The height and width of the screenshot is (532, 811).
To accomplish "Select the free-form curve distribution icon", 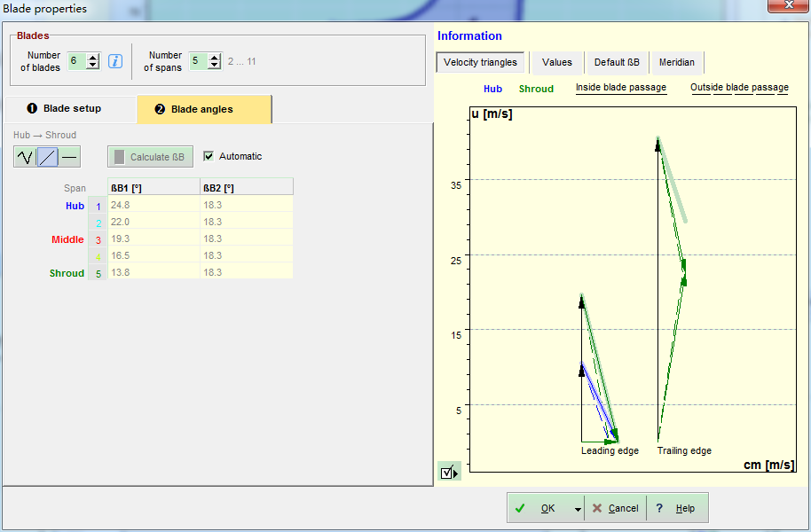I will coord(25,157).
